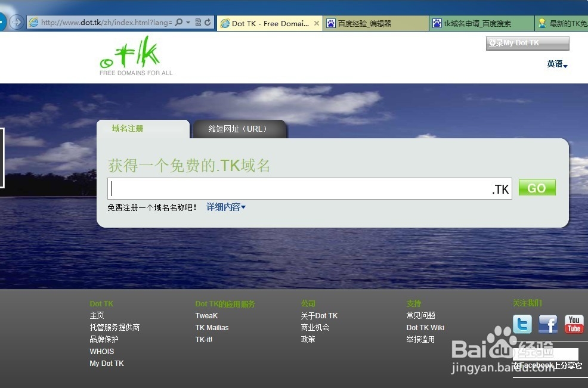Viewport: 588px width, 388px height.
Task: Click the Facebook icon
Action: click(x=548, y=324)
